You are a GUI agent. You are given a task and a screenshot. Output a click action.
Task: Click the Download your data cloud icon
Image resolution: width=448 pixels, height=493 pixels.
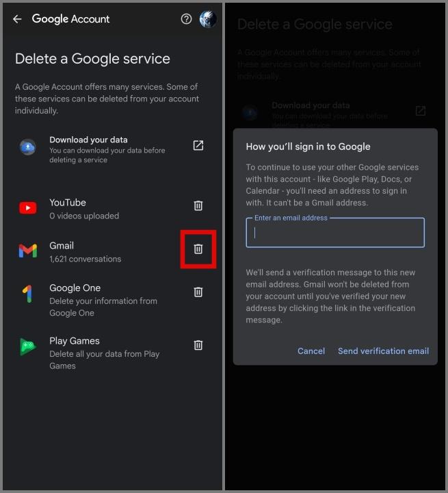28,147
